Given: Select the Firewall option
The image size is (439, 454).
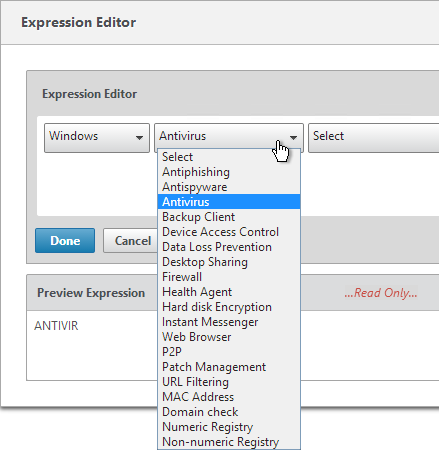Looking at the screenshot, I should [229, 277].
